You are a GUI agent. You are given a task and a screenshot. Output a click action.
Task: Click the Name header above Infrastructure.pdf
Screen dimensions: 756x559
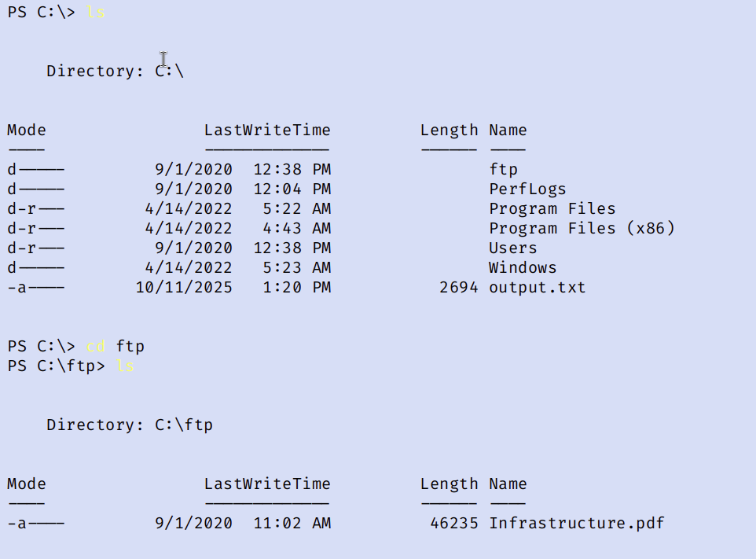pyautogui.click(x=508, y=484)
